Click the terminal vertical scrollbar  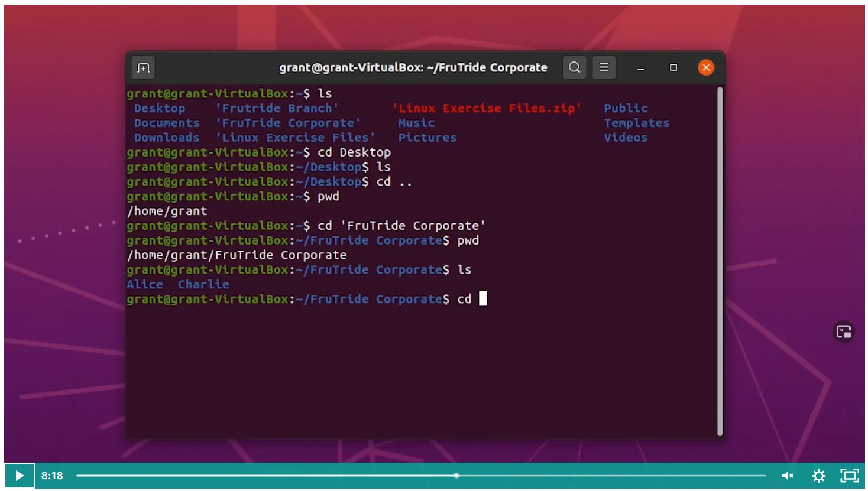[720, 262]
